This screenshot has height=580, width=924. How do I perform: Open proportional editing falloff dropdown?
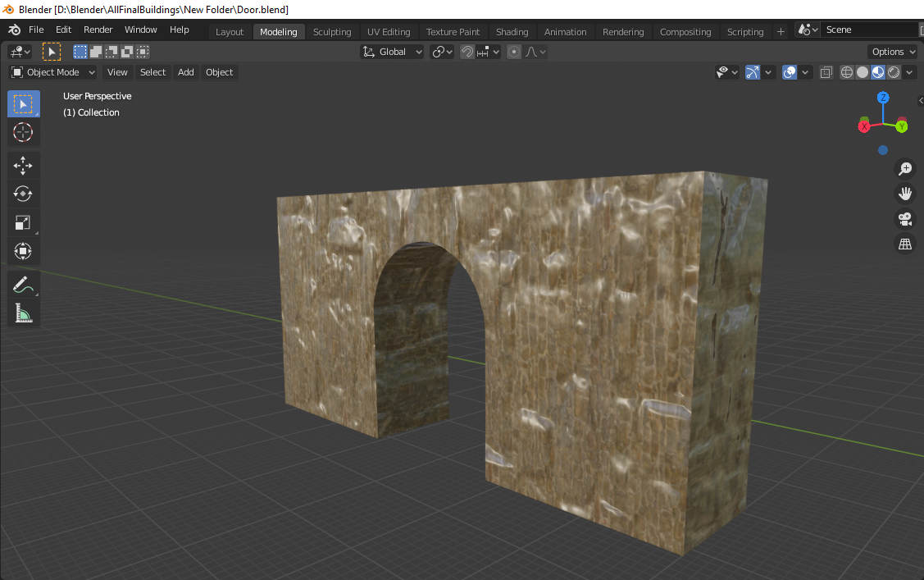click(x=535, y=52)
